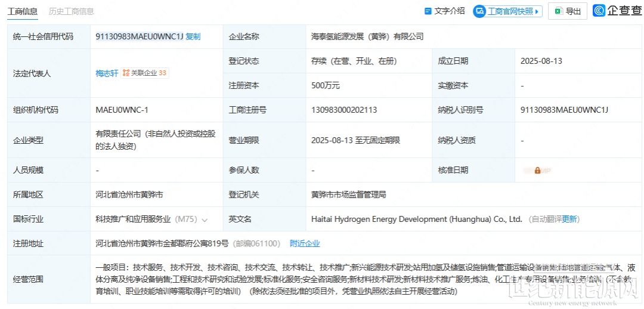
Task: Click 更新 next to the English name
Action: [x=569, y=219]
